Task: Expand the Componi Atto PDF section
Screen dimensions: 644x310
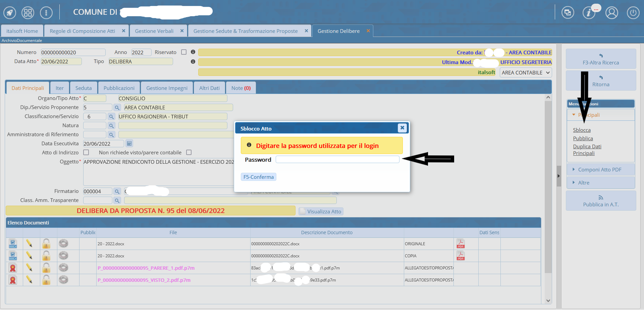Action: tap(599, 170)
